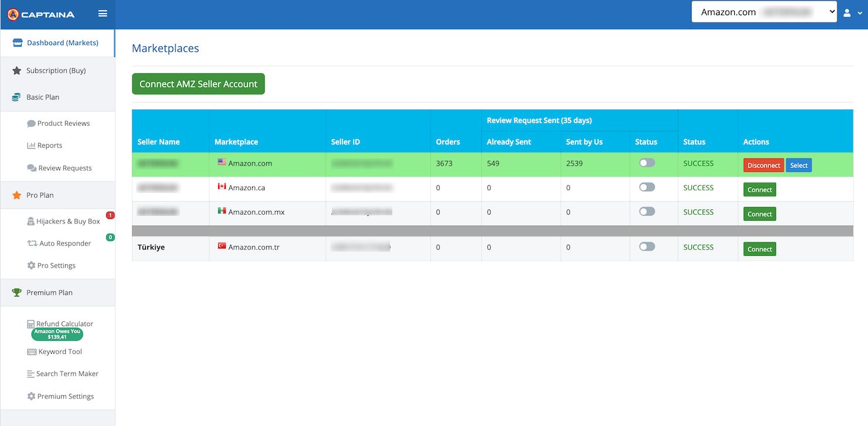Click the Reports bar chart icon
Image resolution: width=868 pixels, height=426 pixels.
pyautogui.click(x=31, y=146)
